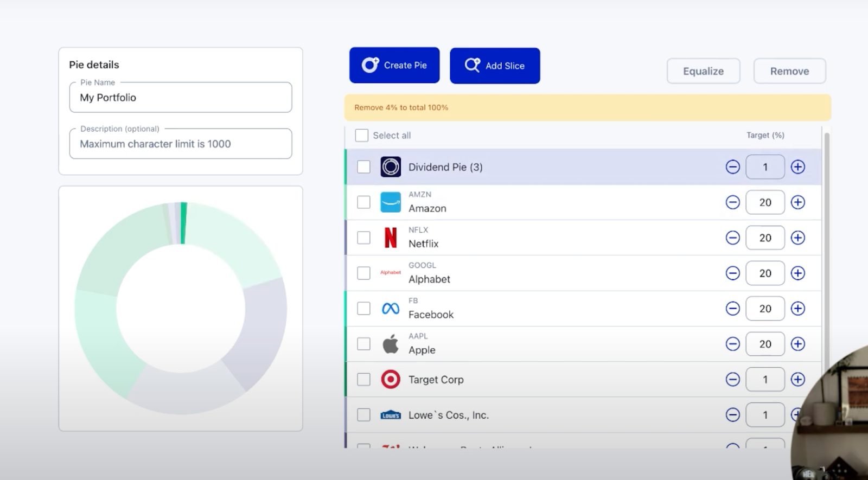Edit Facebook target value box

pyautogui.click(x=765, y=309)
